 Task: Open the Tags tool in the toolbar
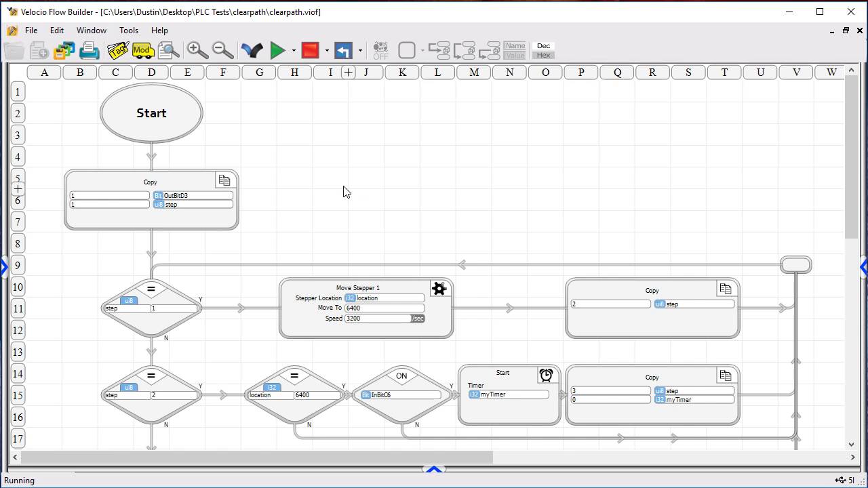[x=117, y=50]
